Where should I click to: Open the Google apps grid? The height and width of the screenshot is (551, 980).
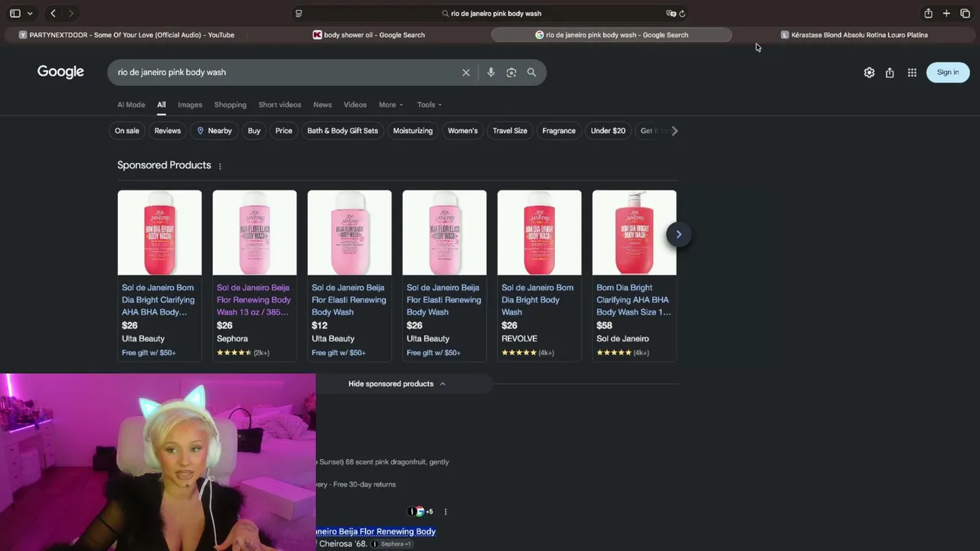click(912, 72)
